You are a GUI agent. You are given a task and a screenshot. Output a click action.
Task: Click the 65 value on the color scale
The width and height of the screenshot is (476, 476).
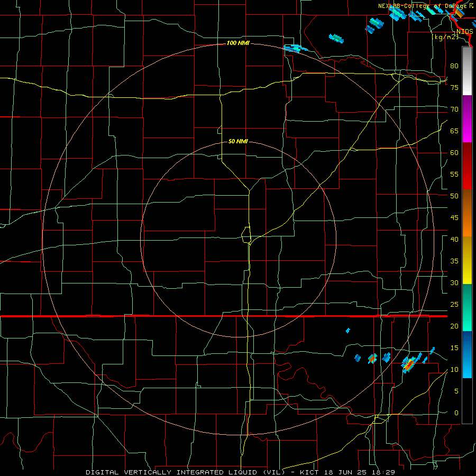pos(454,131)
